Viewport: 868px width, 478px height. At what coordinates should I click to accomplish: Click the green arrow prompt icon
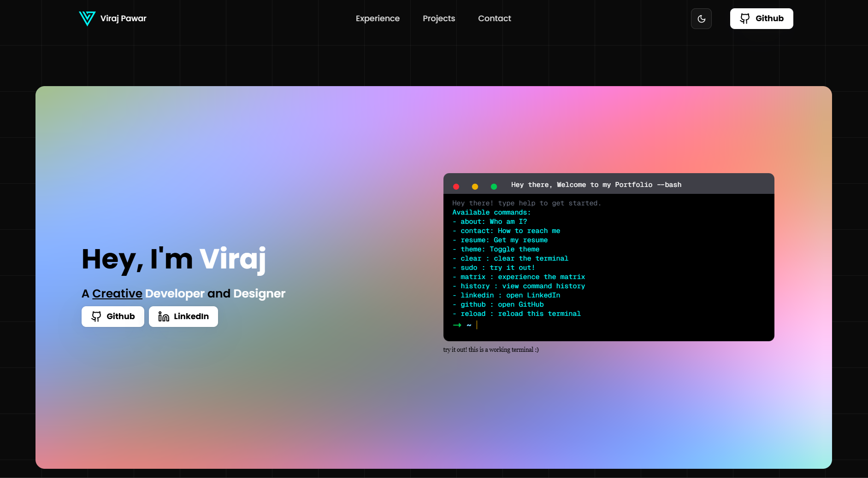[457, 325]
